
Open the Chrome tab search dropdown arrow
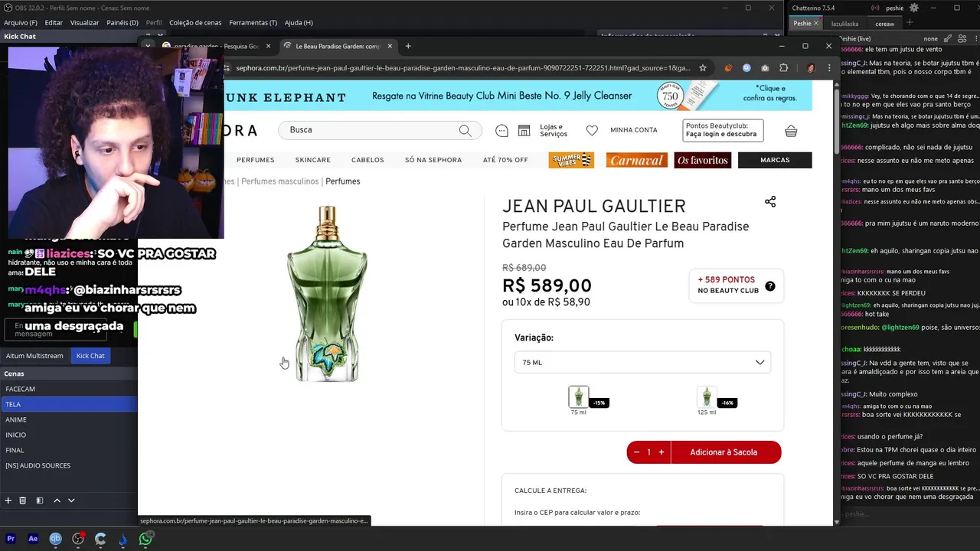[x=148, y=46]
